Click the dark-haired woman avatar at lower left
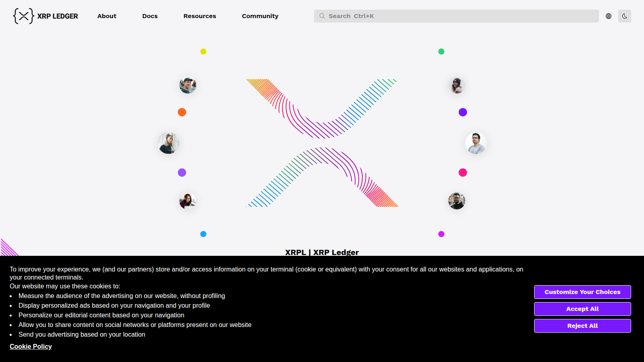 188,201
